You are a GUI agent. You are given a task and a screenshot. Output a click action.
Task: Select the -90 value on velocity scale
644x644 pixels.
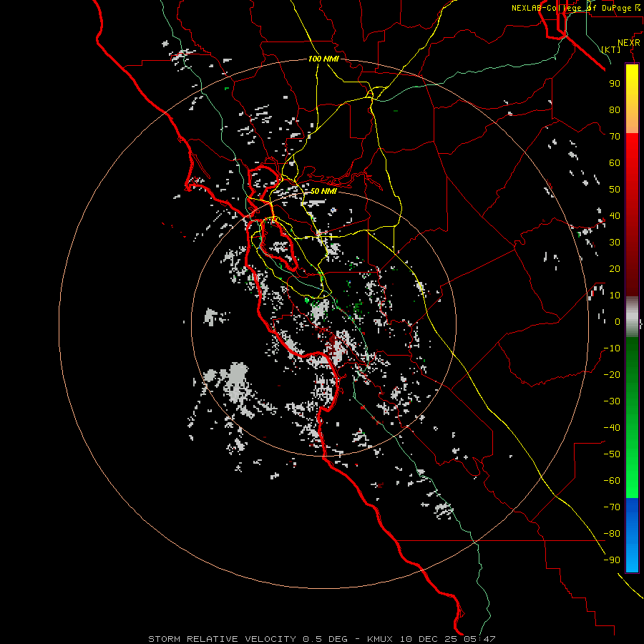click(612, 560)
